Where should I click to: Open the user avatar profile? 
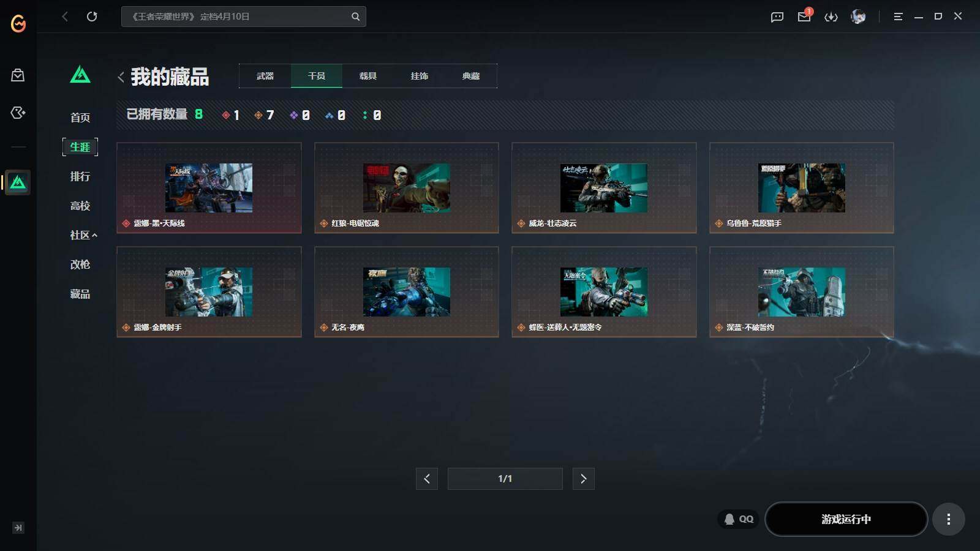(858, 17)
